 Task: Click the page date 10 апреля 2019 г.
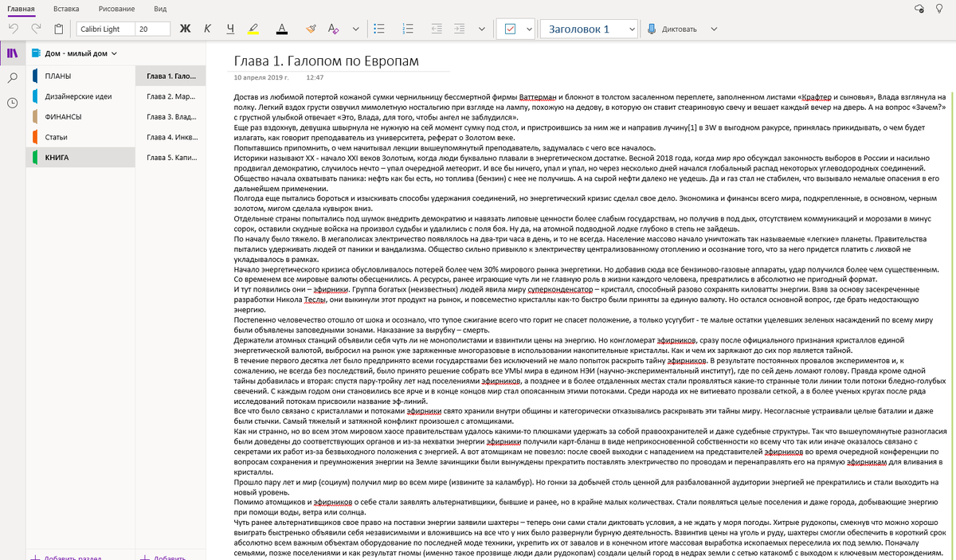[261, 78]
